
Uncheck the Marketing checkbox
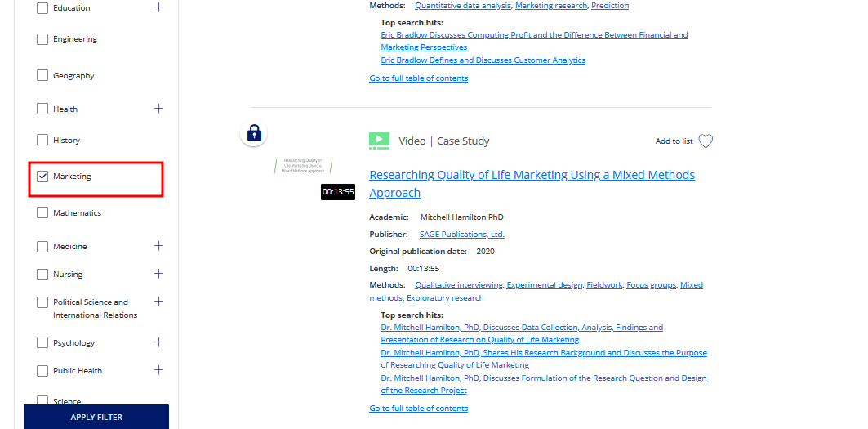point(42,177)
